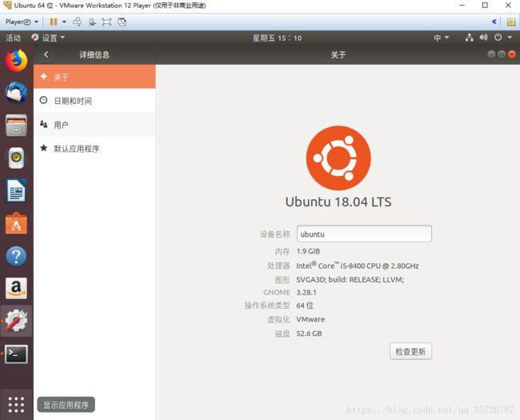Click the blue double-arrow collapse icon
Viewport: 520px width, 420px height.
tap(494, 22)
